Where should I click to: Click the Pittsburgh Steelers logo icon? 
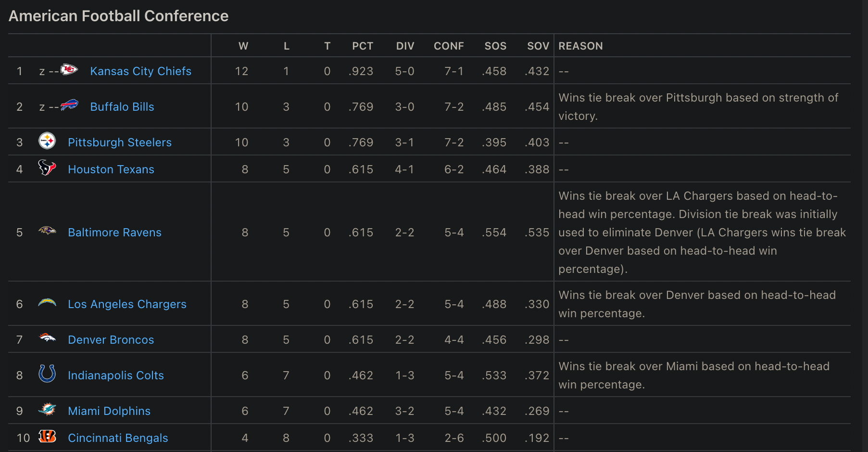point(47,142)
